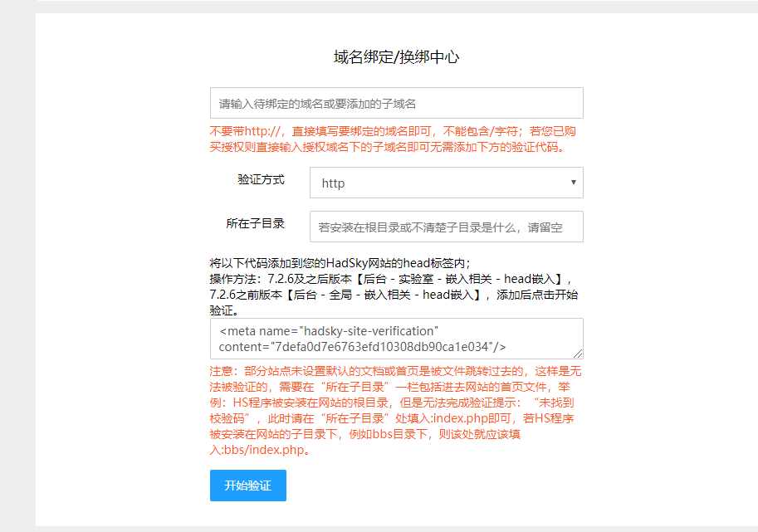Click the 开始验证 button
The height and width of the screenshot is (532, 758).
[247, 486]
